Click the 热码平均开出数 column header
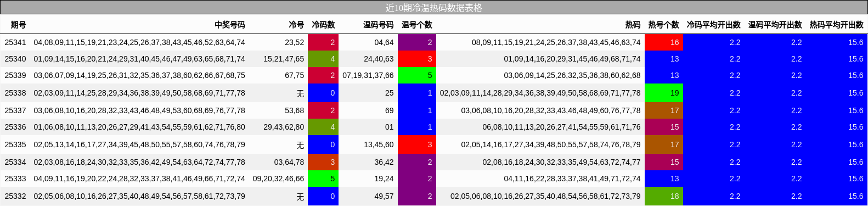Viewport: 868px width, 206px height. click(x=837, y=25)
